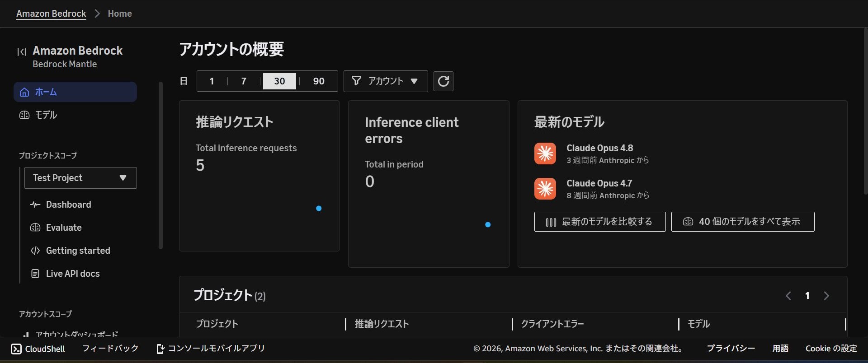Image resolution: width=868 pixels, height=363 pixels.
Task: Click the filter funnel icon on アカウント
Action: [356, 81]
